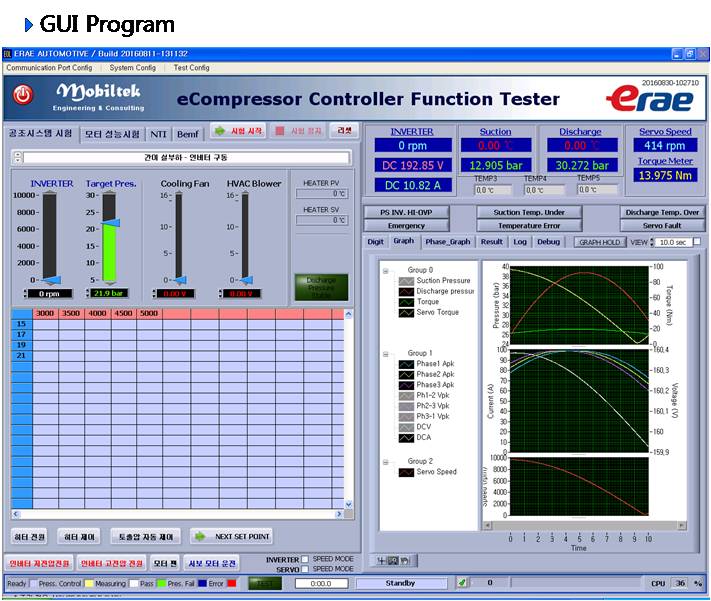711x601 pixels.
Task: Click the 토출압 자동 제어 button
Action: coord(146,537)
